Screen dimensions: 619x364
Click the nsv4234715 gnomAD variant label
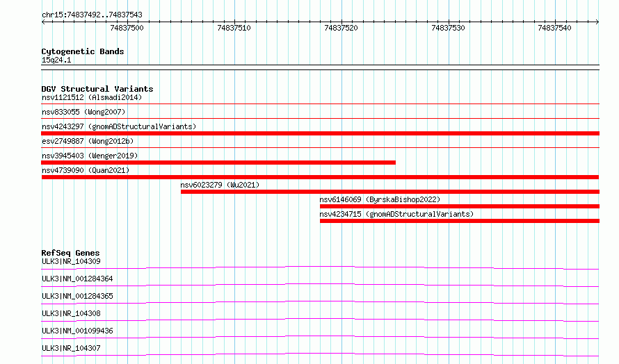tap(396, 214)
